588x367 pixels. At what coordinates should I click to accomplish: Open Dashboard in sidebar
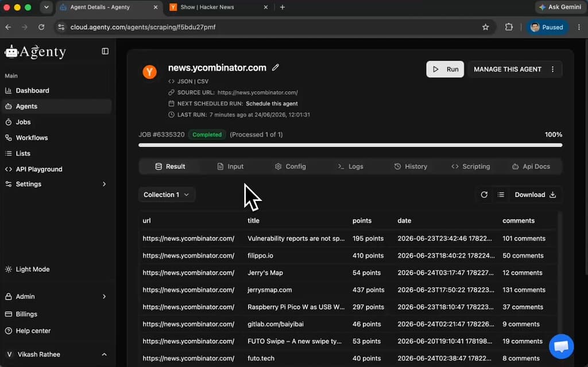57,90
